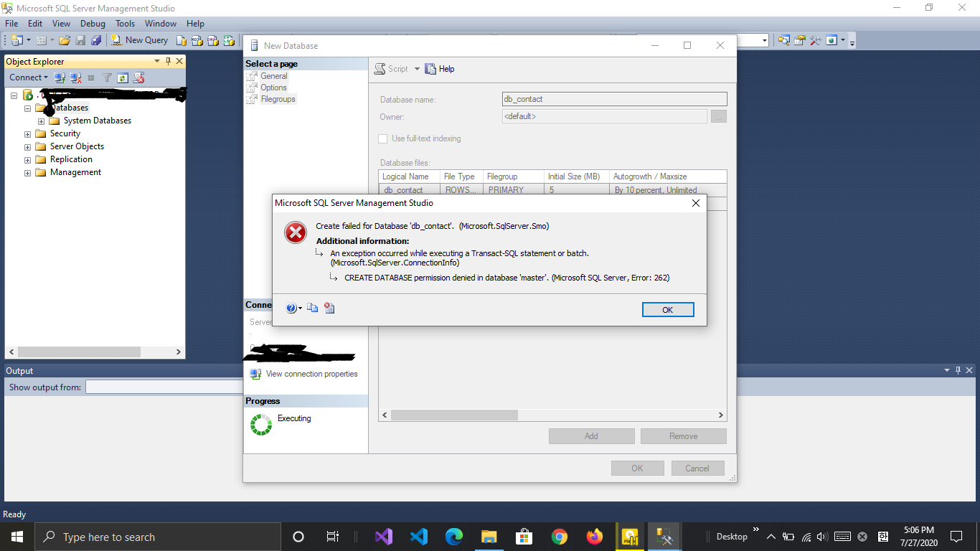Click the Windows Start button

tap(17, 537)
